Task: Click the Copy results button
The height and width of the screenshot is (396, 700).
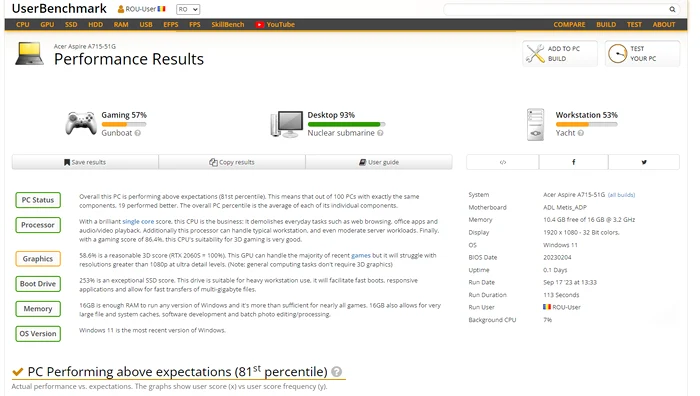Action: point(232,162)
